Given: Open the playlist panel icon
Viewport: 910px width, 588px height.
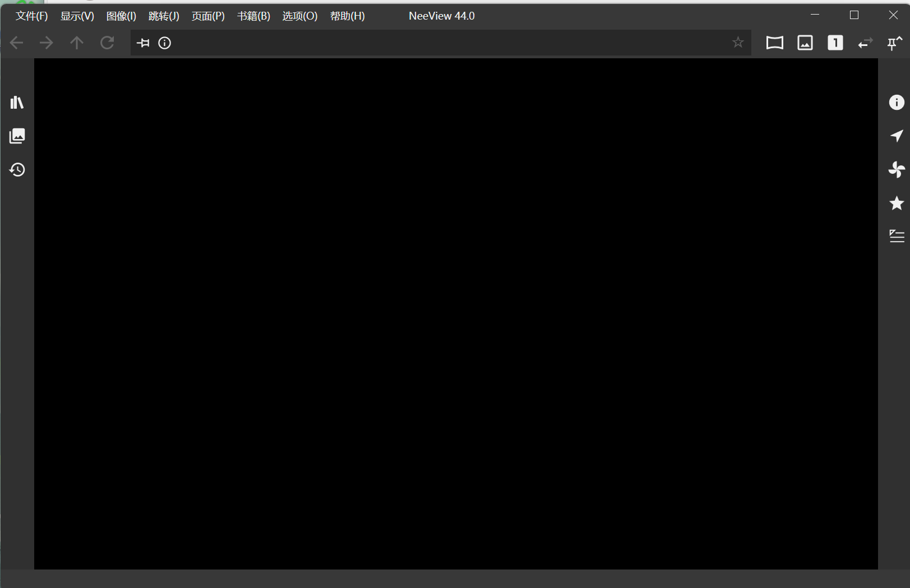Looking at the screenshot, I should [x=896, y=236].
